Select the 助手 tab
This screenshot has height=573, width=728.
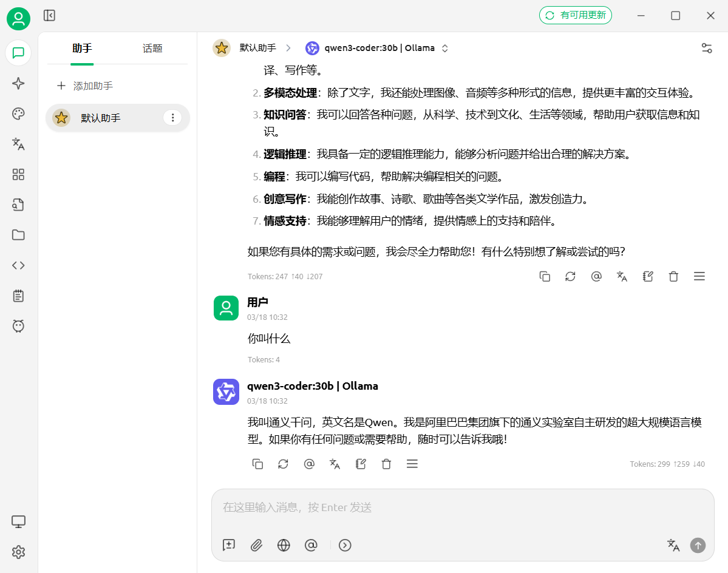[82, 49]
